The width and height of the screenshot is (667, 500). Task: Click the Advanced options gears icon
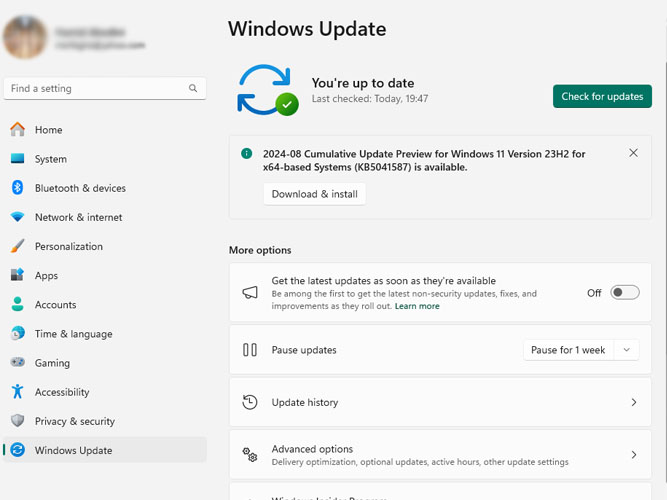coord(250,454)
